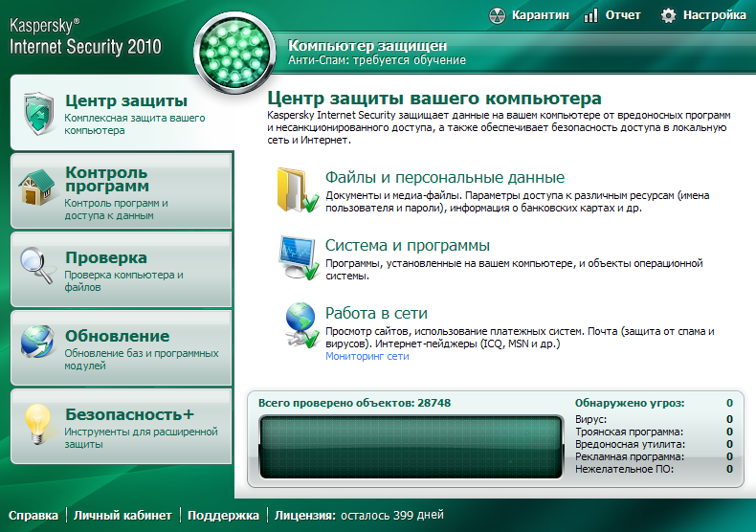The height and width of the screenshot is (532, 756).
Task: Click the globe arrow Обновление icon
Action: [x=37, y=342]
